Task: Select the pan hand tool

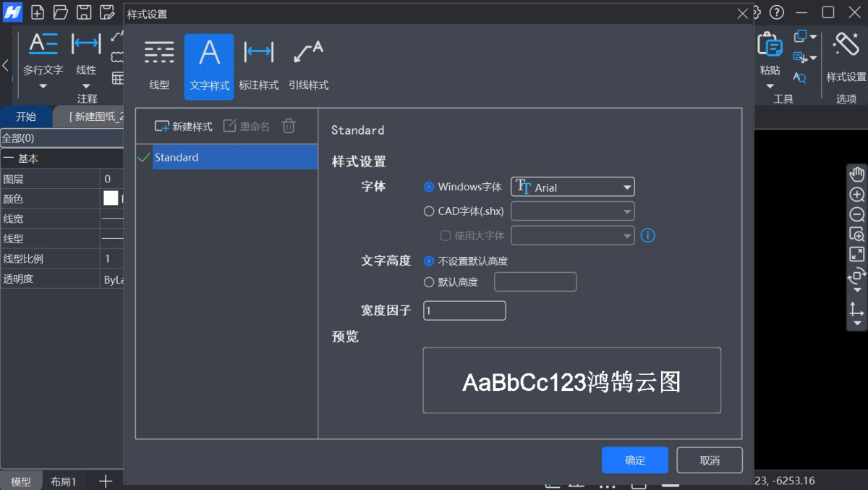Action: (x=856, y=174)
